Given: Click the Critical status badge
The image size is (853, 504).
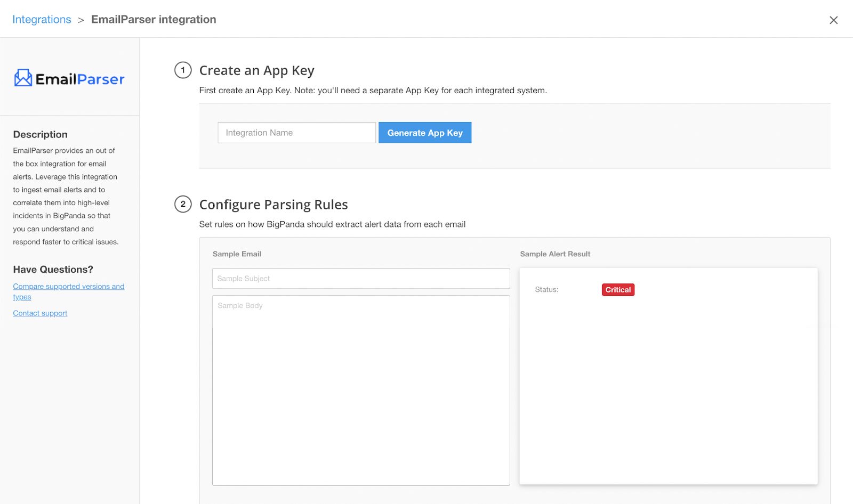Looking at the screenshot, I should point(618,290).
